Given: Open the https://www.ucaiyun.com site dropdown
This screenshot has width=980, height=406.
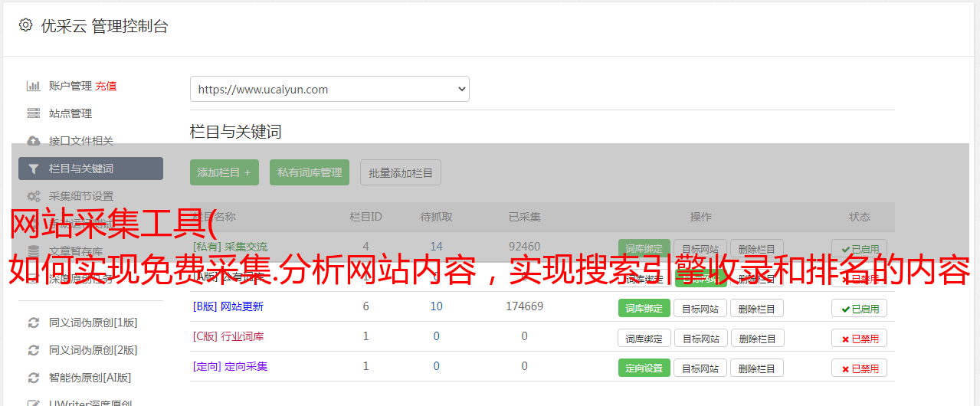Looking at the screenshot, I should (329, 89).
